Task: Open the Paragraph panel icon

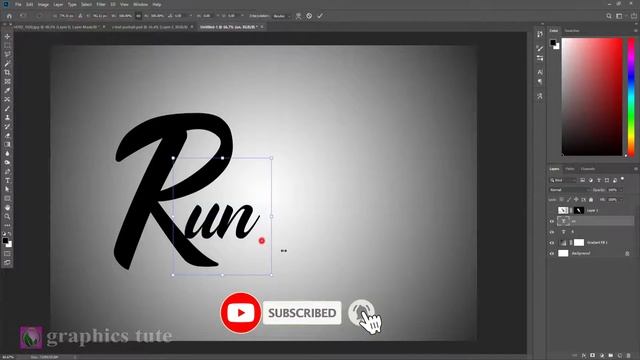Action: point(540,82)
